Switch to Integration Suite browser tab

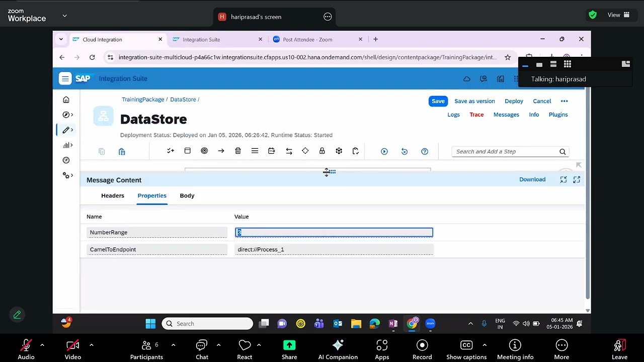coord(217,39)
